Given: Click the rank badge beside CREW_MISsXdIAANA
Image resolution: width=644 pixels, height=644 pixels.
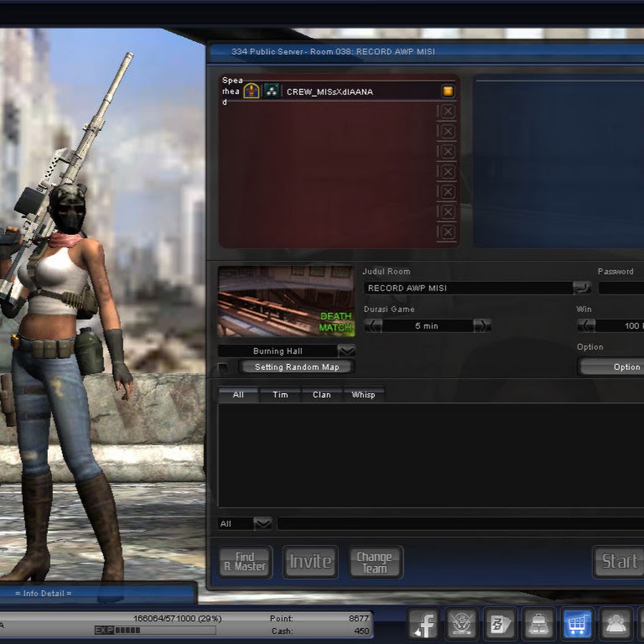Looking at the screenshot, I should [251, 91].
